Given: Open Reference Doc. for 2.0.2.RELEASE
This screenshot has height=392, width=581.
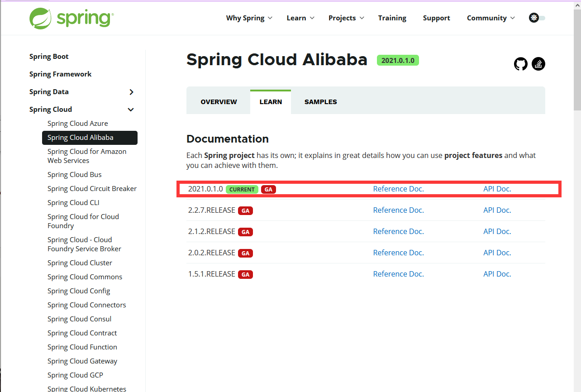Looking at the screenshot, I should coord(399,253).
